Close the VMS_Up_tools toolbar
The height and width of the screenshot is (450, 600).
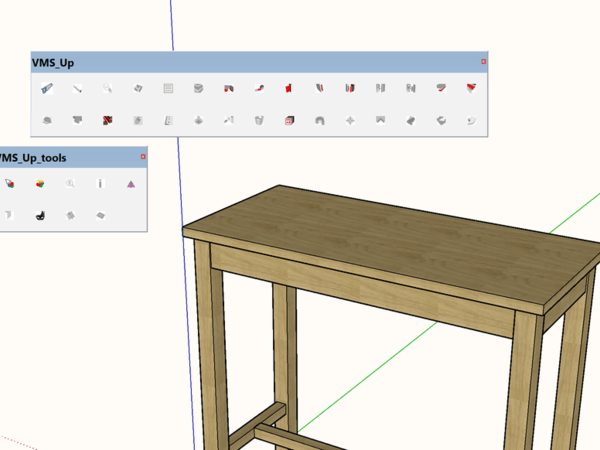(x=143, y=157)
